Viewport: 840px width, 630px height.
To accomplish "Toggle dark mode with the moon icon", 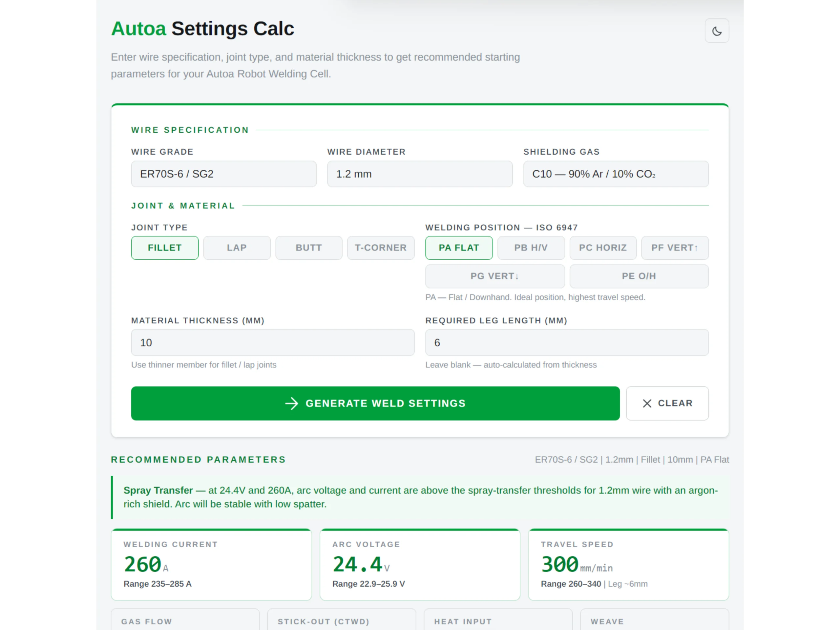I will tap(717, 31).
